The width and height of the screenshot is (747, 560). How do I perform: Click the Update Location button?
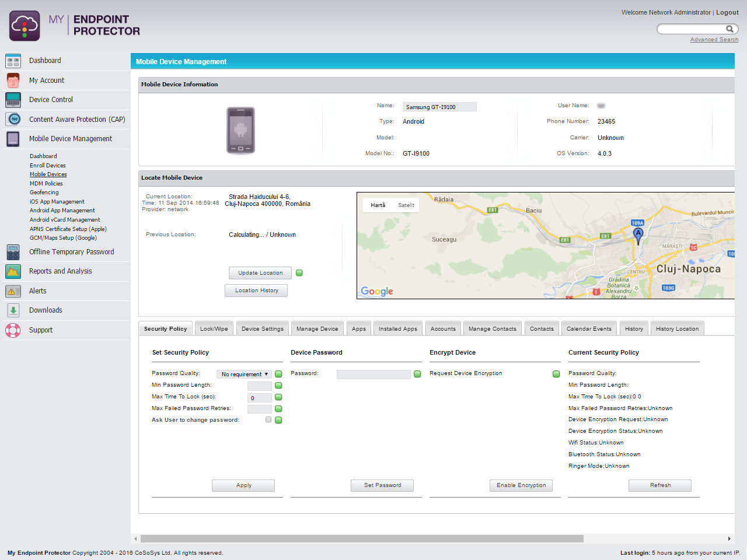(260, 273)
